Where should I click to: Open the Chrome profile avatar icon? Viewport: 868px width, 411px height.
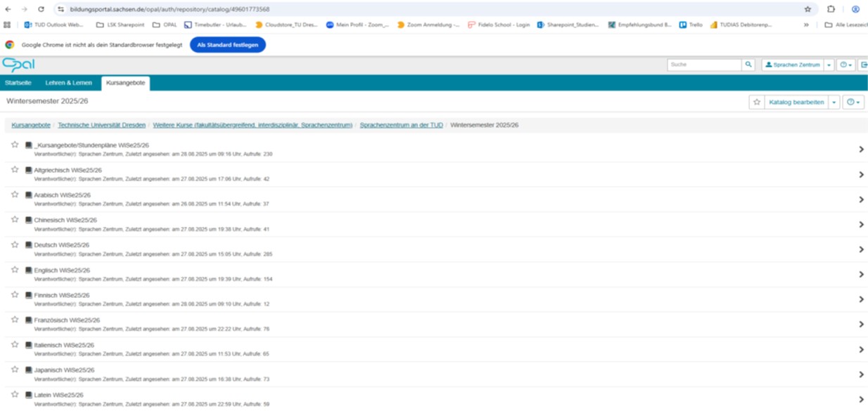point(855,9)
